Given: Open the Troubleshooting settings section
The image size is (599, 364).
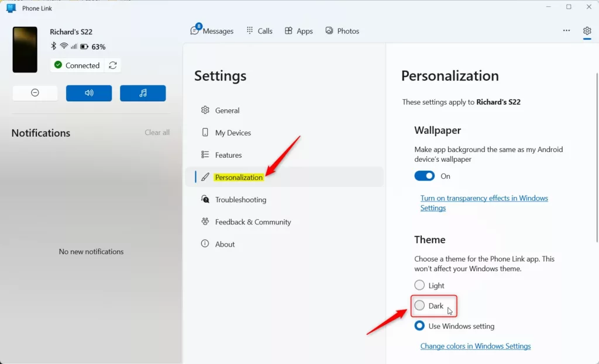Looking at the screenshot, I should pyautogui.click(x=239, y=199).
